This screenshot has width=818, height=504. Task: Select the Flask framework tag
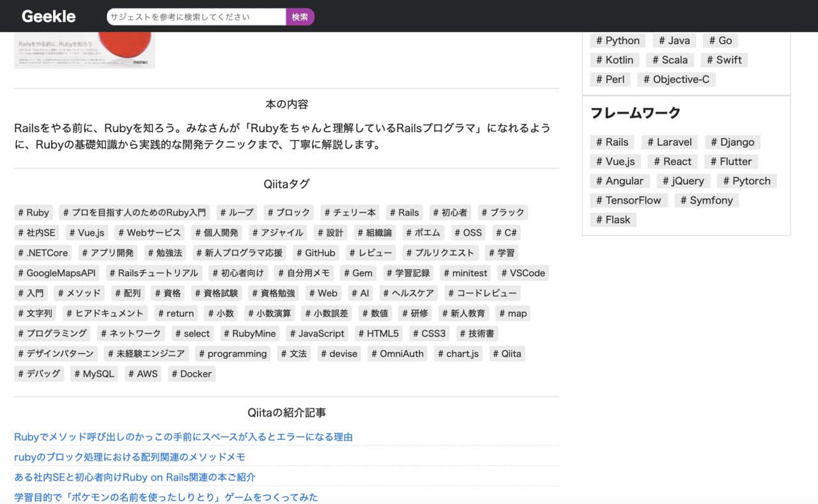coord(613,219)
